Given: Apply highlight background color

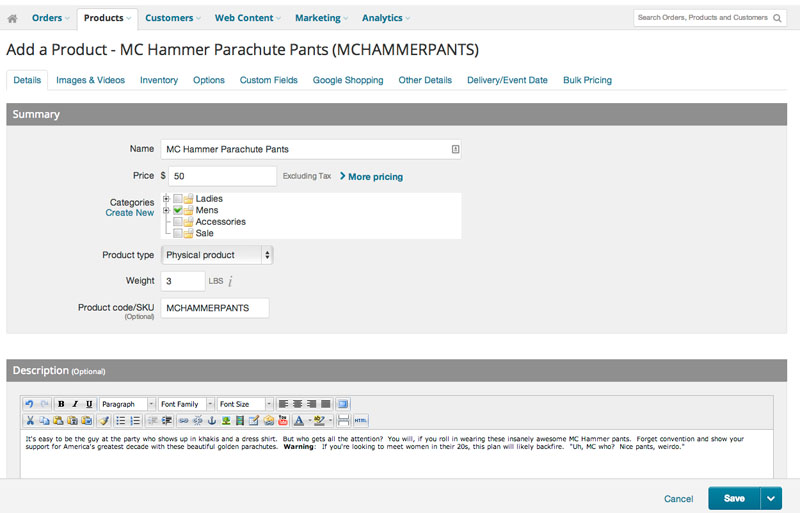Looking at the screenshot, I should (320, 421).
